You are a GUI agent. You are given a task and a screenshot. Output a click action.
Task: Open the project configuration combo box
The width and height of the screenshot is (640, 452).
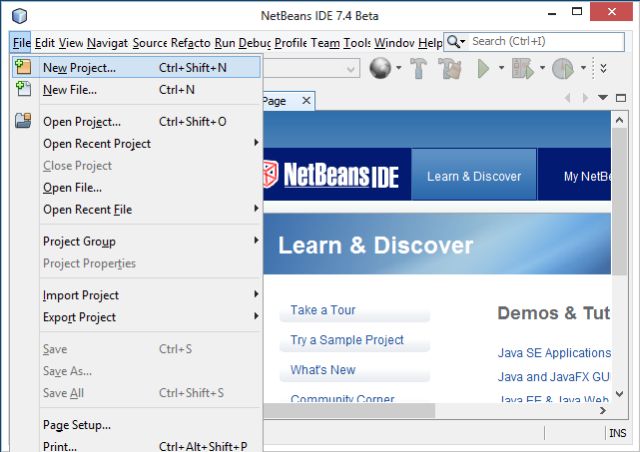coord(312,68)
